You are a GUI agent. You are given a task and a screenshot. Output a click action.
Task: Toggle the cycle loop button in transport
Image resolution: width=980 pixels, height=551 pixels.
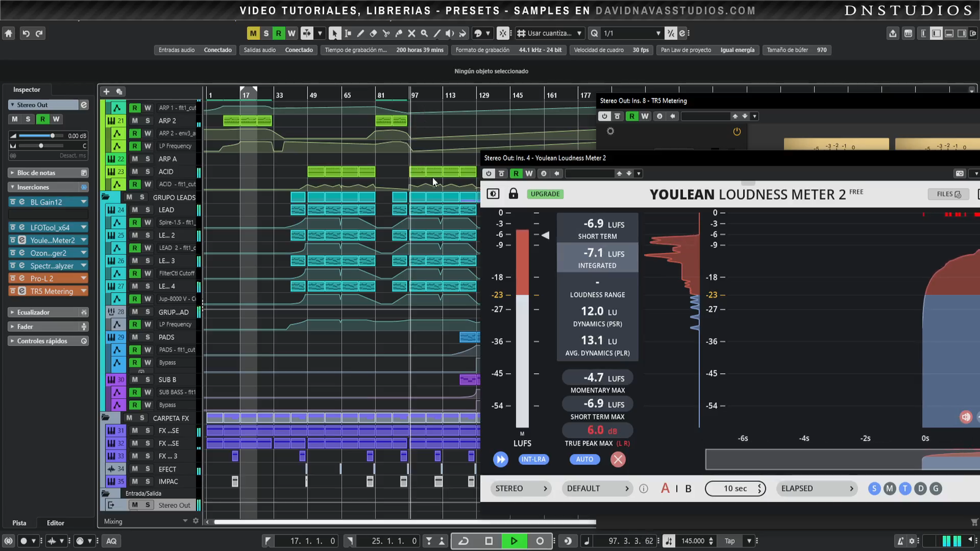point(464,541)
